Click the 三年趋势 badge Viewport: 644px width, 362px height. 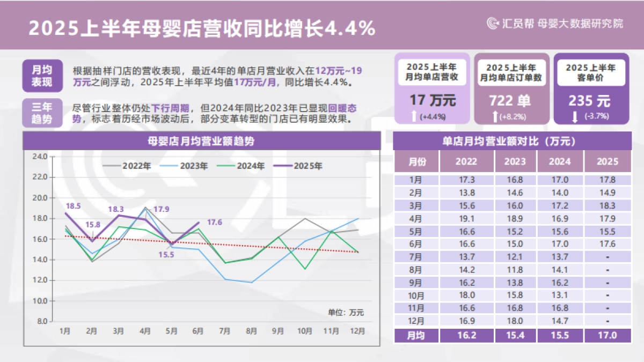click(x=43, y=113)
